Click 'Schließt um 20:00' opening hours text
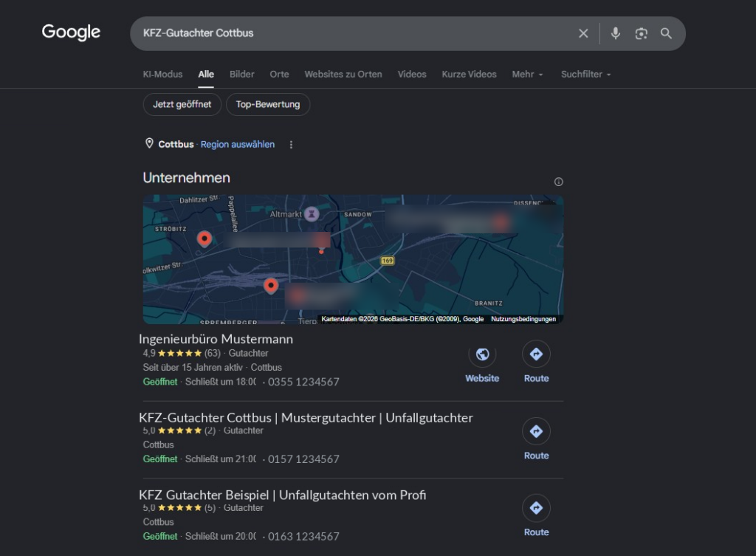The width and height of the screenshot is (756, 556). (x=221, y=536)
